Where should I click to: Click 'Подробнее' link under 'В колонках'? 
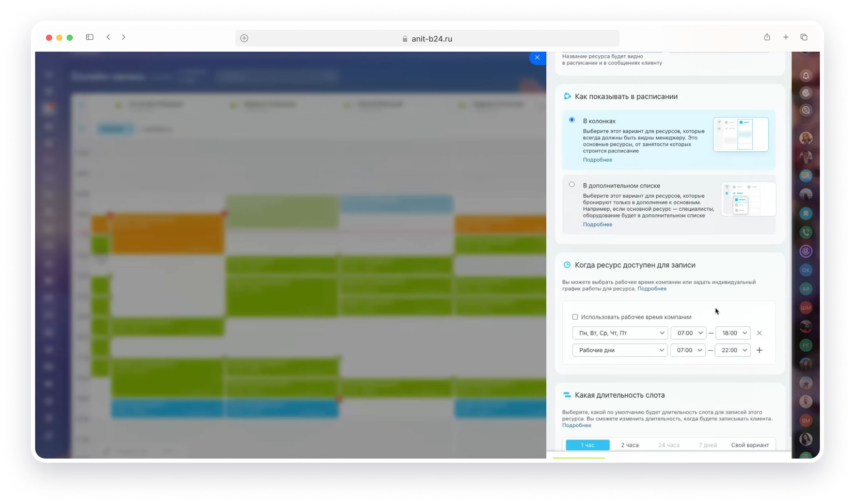pyautogui.click(x=597, y=160)
